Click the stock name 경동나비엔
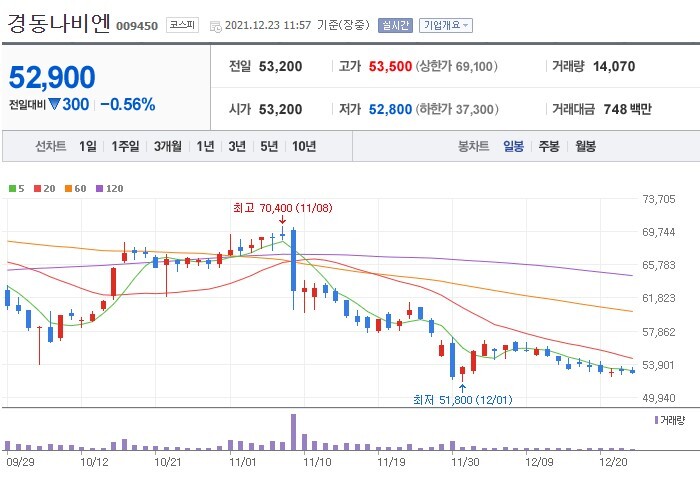Viewport: 700px width, 488px height. click(x=58, y=23)
